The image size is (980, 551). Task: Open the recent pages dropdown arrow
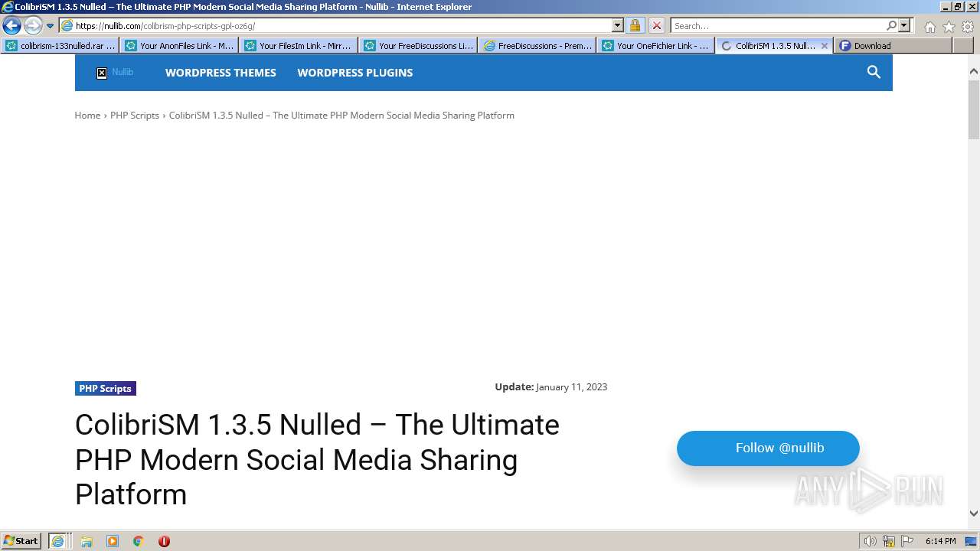pyautogui.click(x=50, y=26)
